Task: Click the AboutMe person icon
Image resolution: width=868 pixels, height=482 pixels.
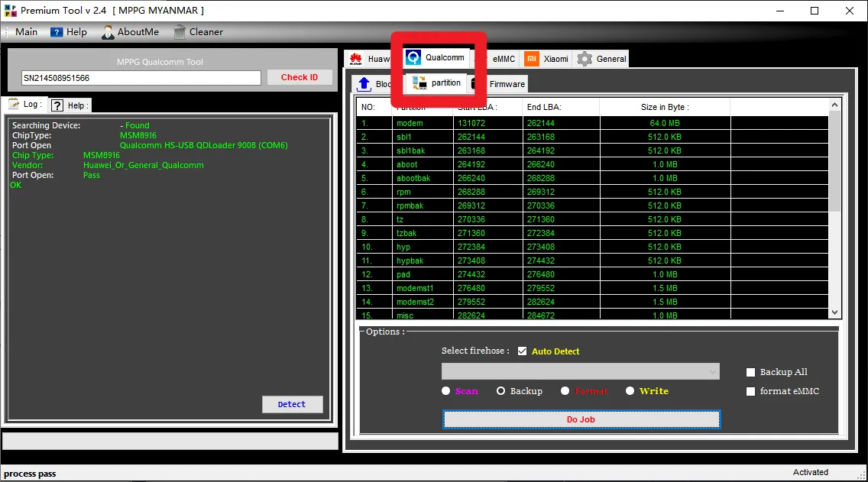Action: click(108, 32)
